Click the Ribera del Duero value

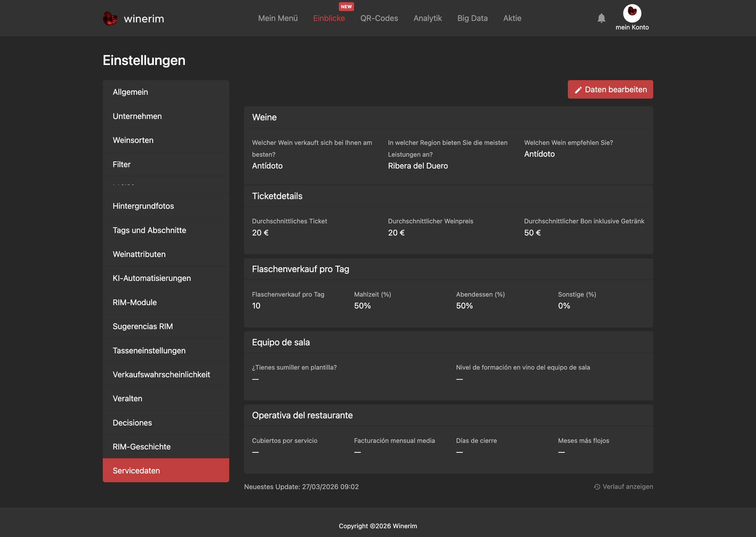pos(418,166)
